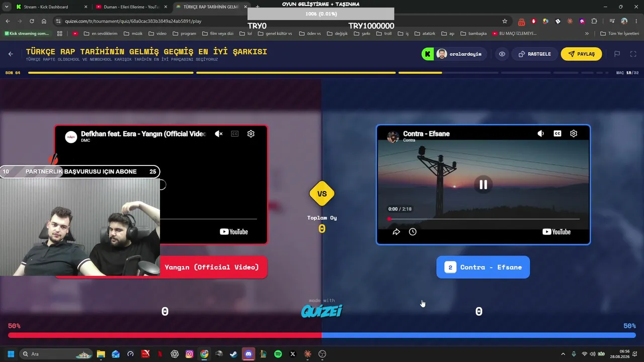The width and height of the screenshot is (644, 362).
Task: Show hidden system tray icons
Action: 563,354
